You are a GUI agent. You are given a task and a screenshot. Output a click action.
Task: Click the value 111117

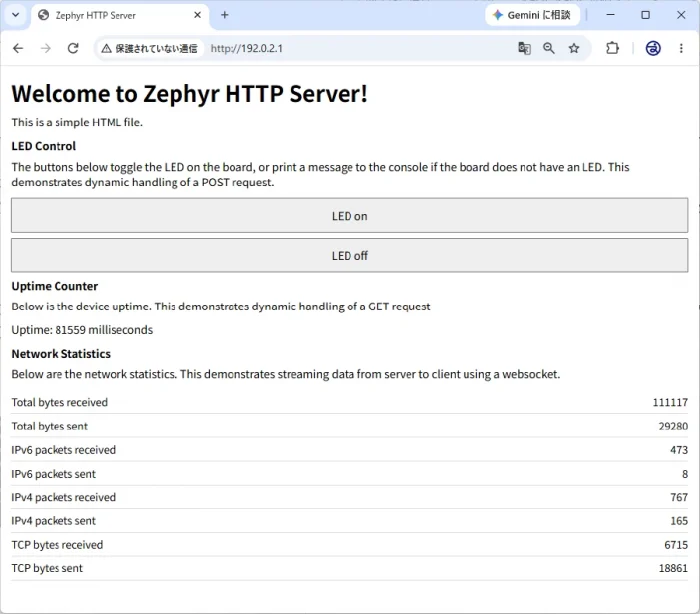670,402
